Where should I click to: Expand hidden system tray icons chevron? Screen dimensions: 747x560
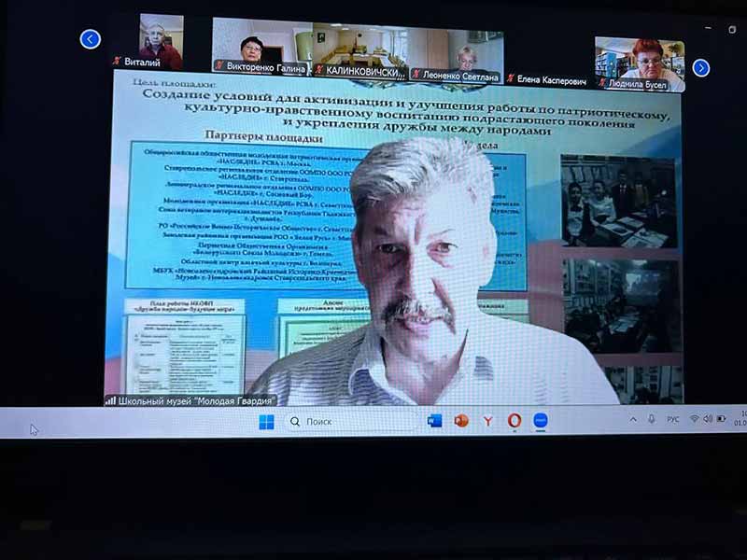coord(633,419)
